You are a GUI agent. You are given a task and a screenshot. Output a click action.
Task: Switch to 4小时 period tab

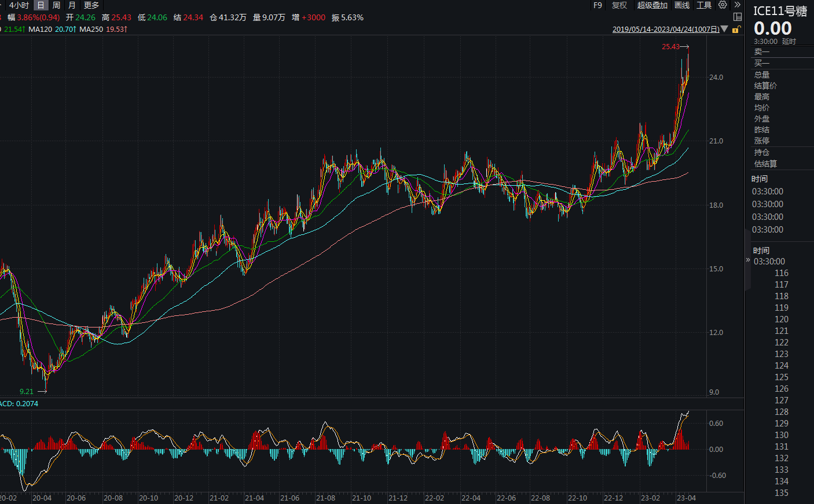coord(19,5)
